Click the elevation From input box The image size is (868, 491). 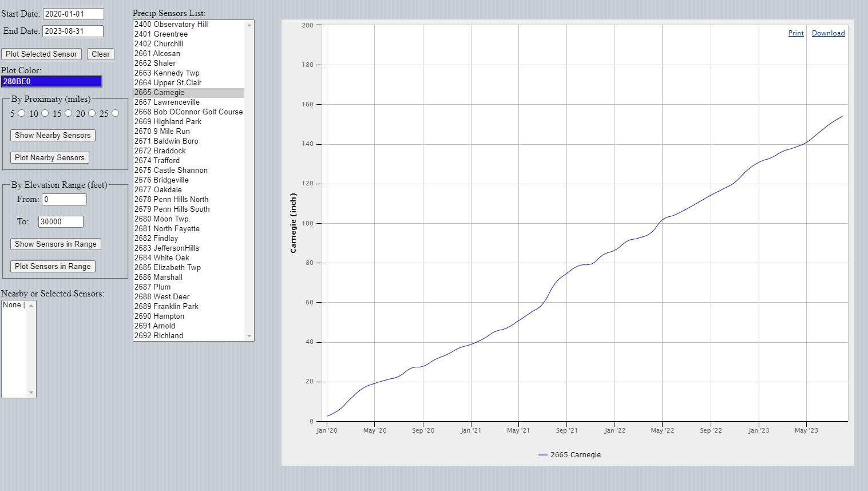[x=64, y=200]
